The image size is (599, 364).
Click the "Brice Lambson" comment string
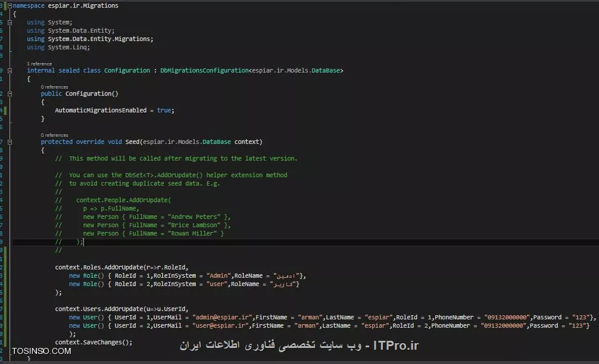pos(194,225)
